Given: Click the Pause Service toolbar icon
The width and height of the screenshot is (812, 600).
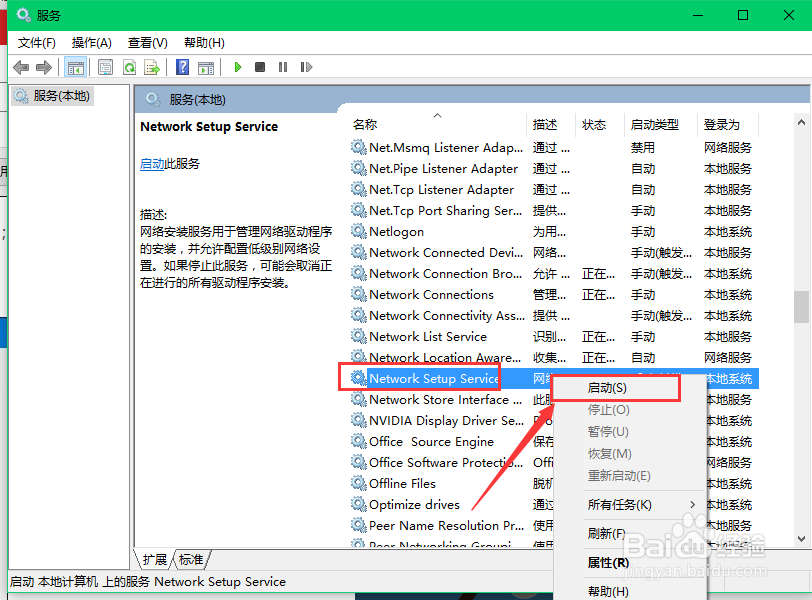Looking at the screenshot, I should click(x=283, y=67).
